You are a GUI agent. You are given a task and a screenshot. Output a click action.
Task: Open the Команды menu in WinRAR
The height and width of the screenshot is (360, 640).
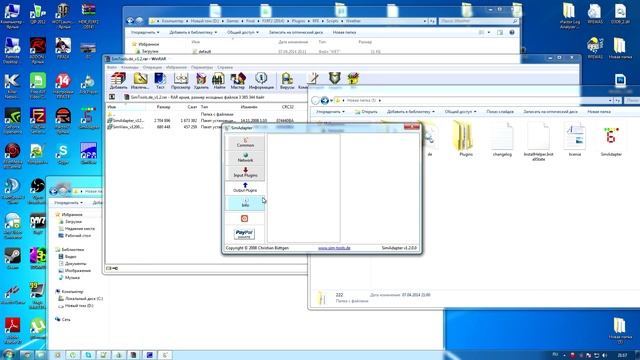[130, 67]
